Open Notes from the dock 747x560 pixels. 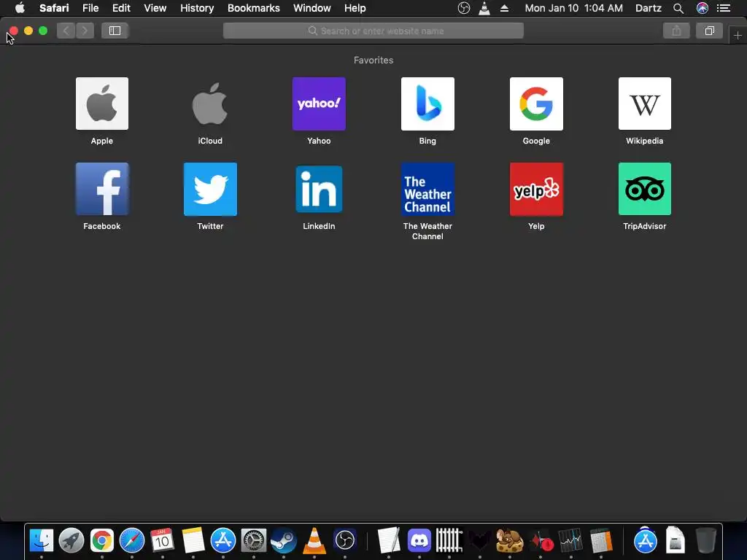click(x=193, y=541)
